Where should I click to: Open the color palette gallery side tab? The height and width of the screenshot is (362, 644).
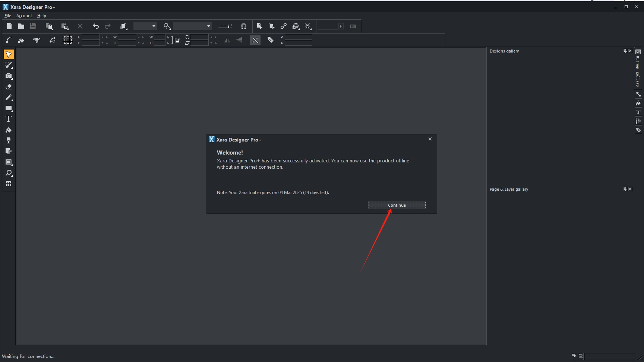638,121
